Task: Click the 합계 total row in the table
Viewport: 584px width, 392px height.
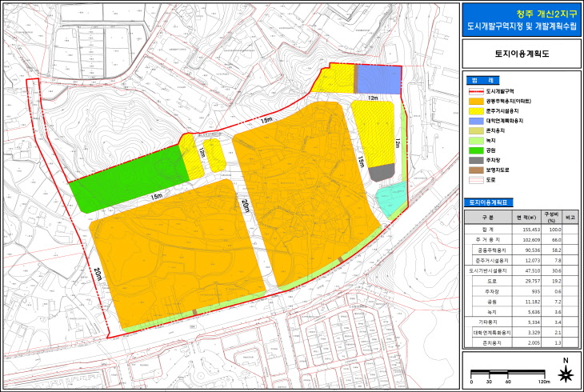Action: click(522, 229)
